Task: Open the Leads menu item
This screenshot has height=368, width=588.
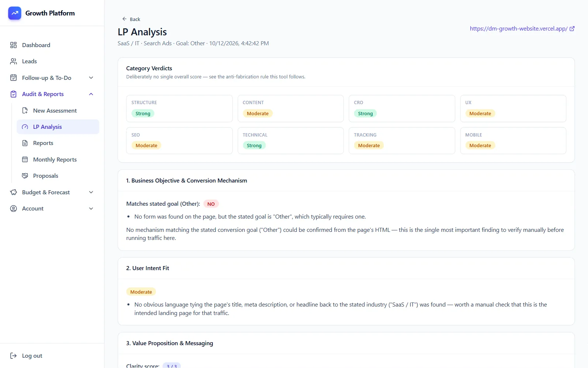Action: [x=52, y=61]
